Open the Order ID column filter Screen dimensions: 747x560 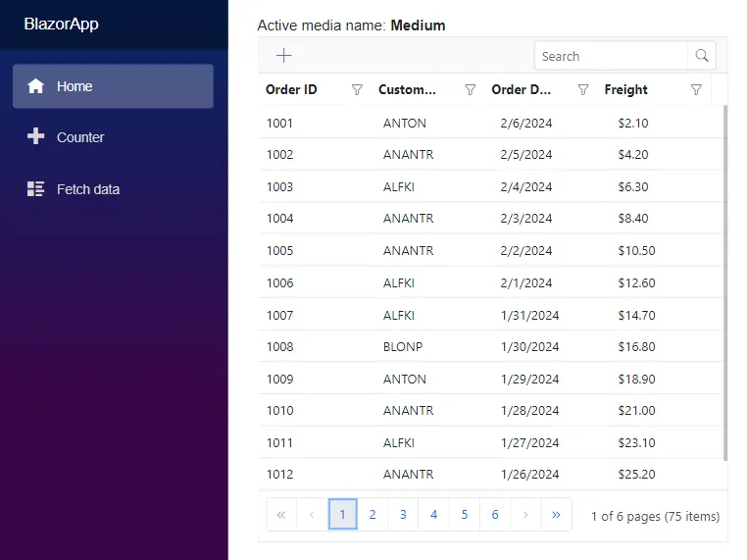[x=357, y=89]
